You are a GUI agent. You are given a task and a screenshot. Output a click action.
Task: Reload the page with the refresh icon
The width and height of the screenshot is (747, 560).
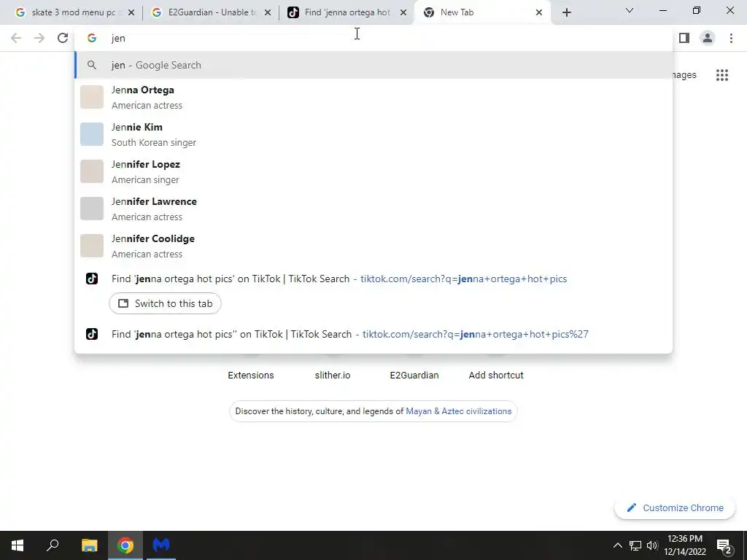click(x=63, y=38)
